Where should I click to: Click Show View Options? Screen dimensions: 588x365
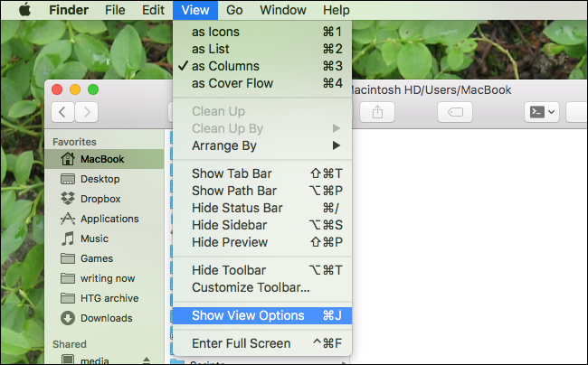(x=262, y=315)
